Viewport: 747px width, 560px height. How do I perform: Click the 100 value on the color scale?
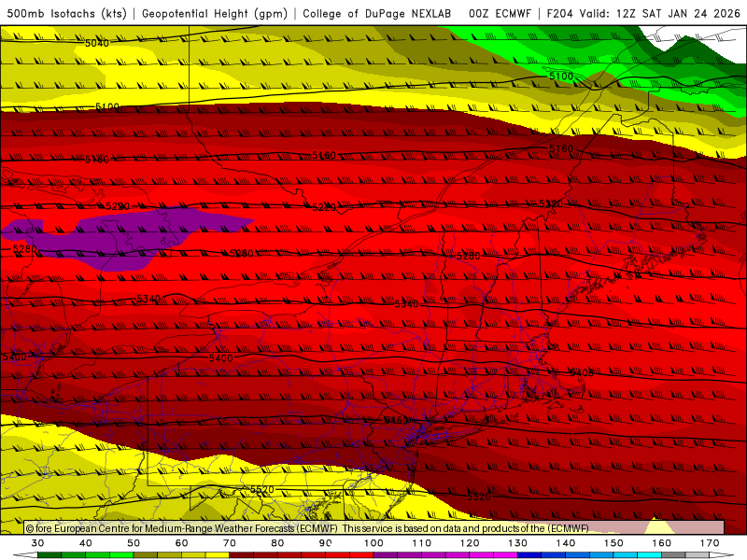click(373, 543)
